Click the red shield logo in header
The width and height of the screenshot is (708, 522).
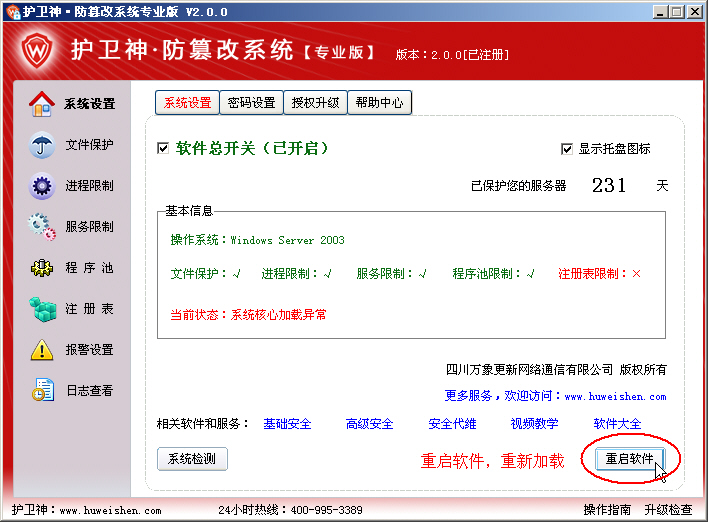(x=37, y=50)
